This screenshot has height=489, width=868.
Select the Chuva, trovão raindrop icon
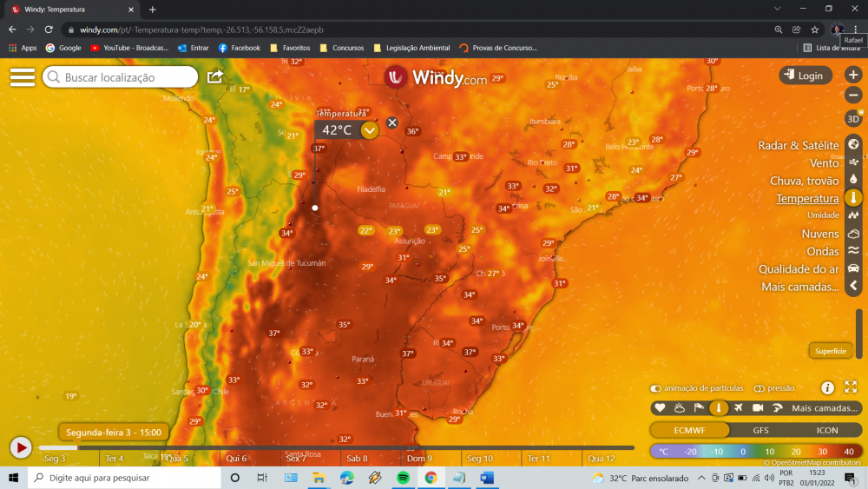click(853, 180)
